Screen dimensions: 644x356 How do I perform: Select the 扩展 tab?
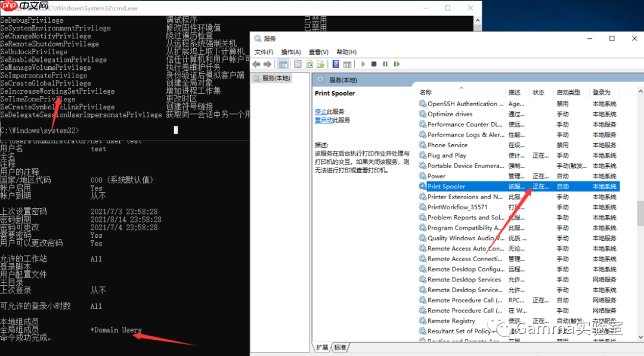coord(323,348)
